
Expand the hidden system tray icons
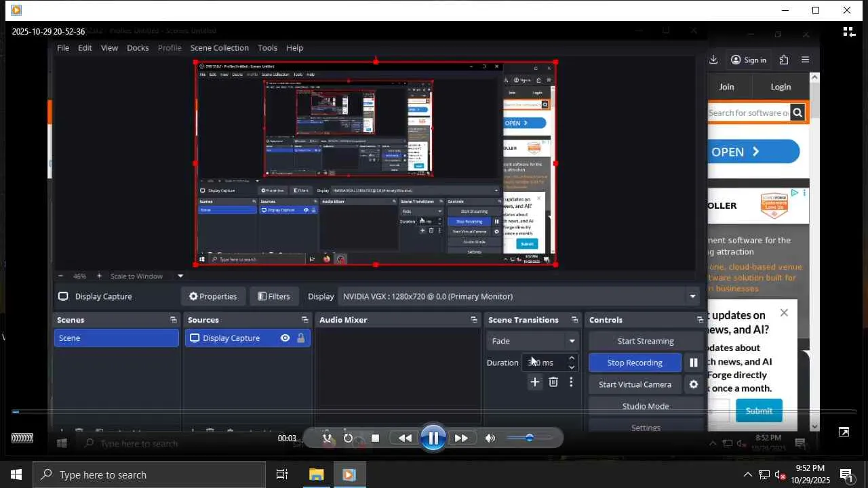coord(747,474)
